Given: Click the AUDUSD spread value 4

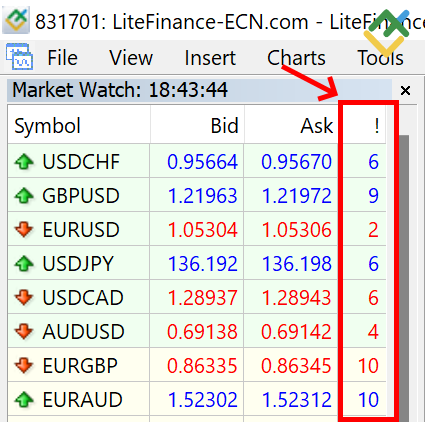Looking at the screenshot, I should pyautogui.click(x=374, y=332).
